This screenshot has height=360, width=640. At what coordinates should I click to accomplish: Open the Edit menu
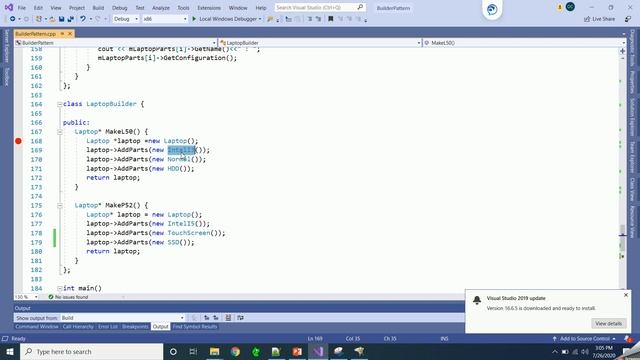38,8
